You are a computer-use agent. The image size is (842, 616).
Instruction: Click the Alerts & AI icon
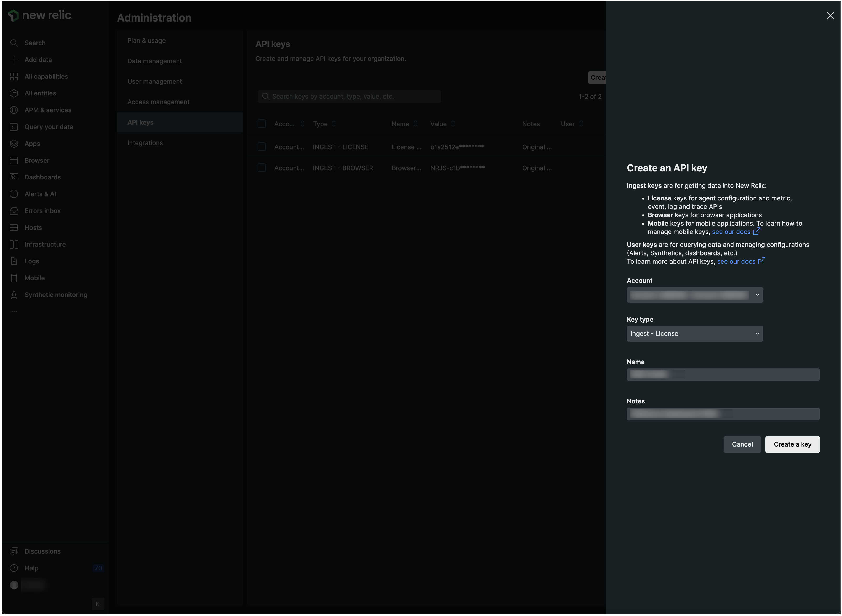tap(14, 194)
